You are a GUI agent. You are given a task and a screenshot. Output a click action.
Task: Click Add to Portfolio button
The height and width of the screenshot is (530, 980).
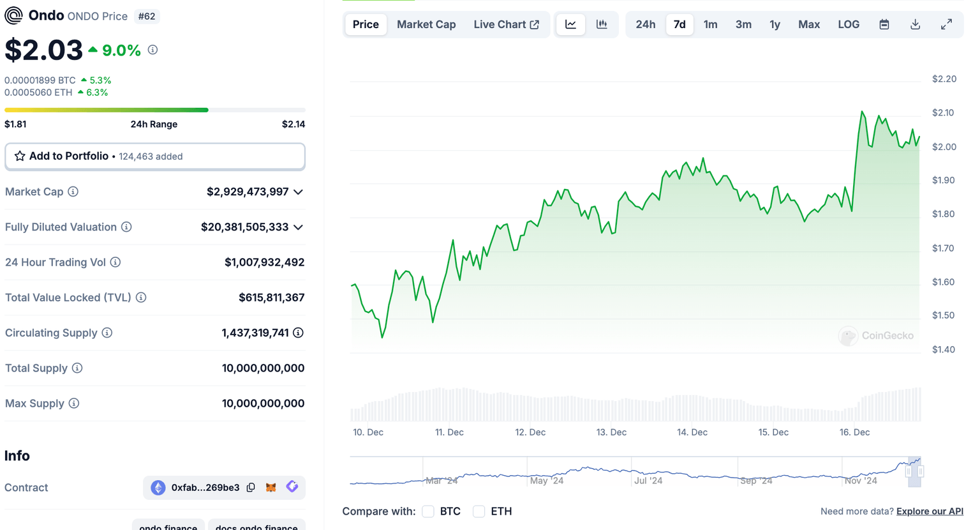pyautogui.click(x=154, y=156)
